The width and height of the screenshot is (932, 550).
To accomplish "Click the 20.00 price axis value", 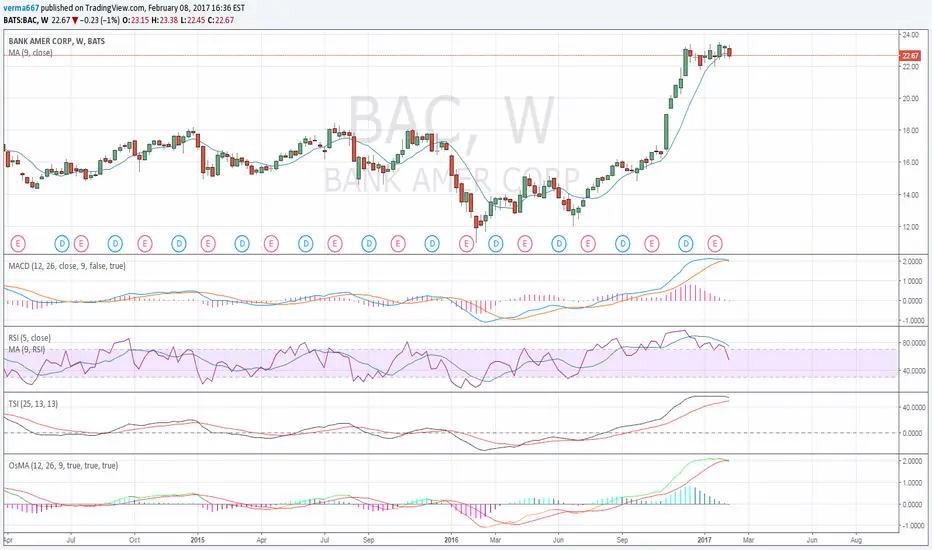I will click(911, 99).
